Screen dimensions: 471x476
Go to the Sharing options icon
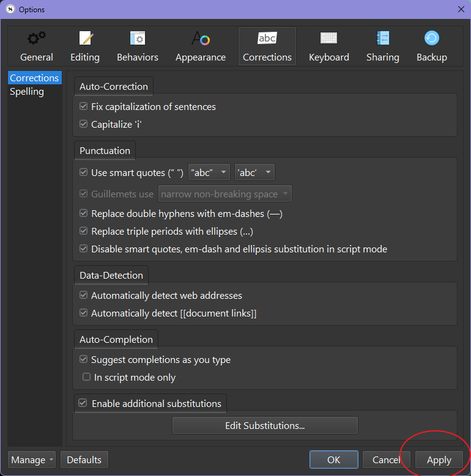tap(382, 39)
